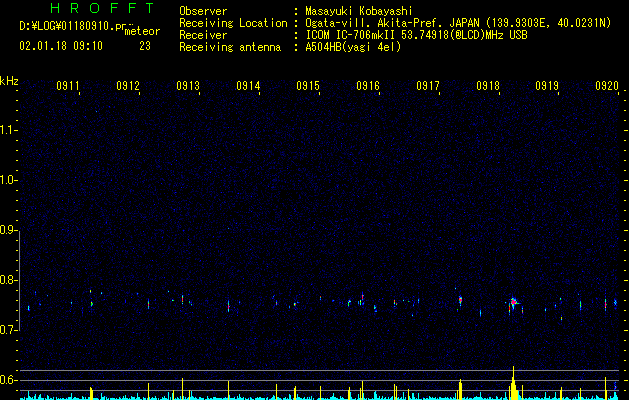Click observer name Masayuki Kobayashi
Viewport: 629px width, 400px height.
pos(358,11)
